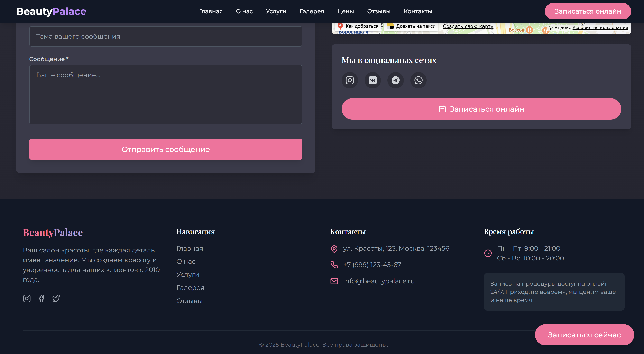Image resolution: width=644 pixels, height=354 pixels.
Task: Select 'Цены' in the top navigation
Action: (346, 11)
